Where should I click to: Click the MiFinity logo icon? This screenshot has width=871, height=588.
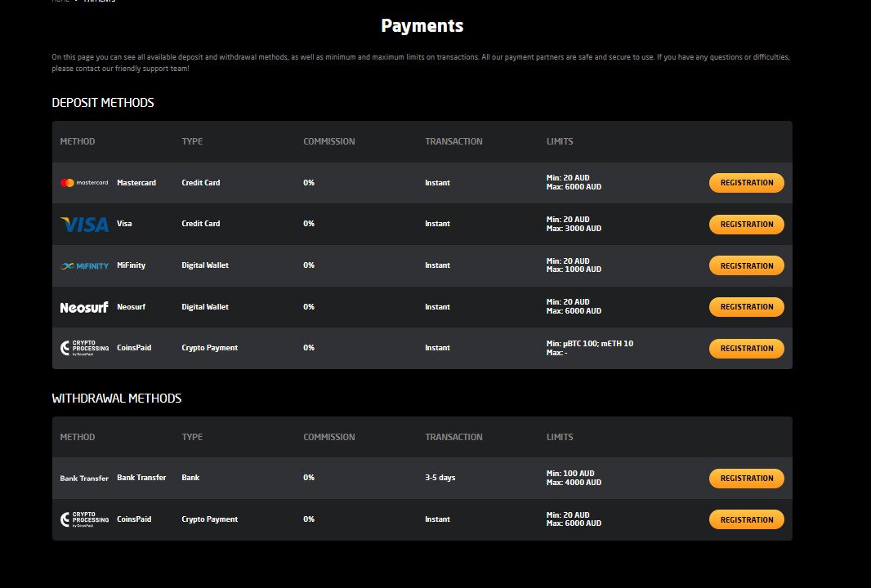coord(84,266)
